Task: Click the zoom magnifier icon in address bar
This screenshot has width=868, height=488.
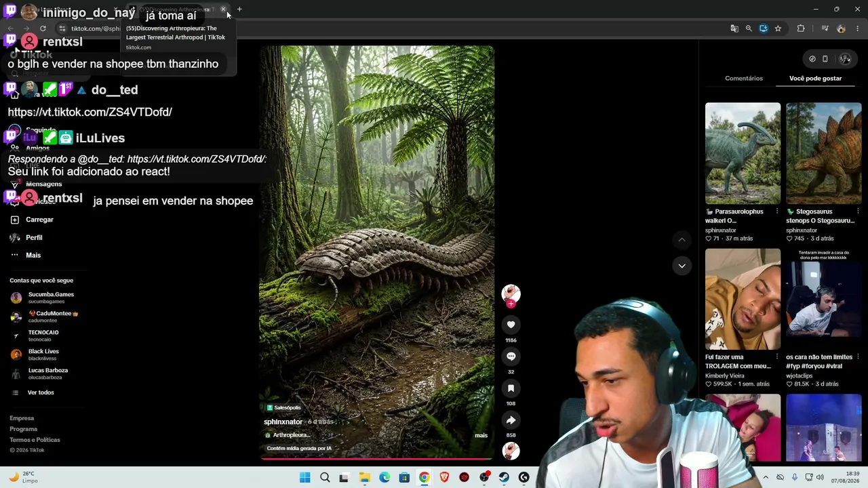Action: click(x=749, y=28)
